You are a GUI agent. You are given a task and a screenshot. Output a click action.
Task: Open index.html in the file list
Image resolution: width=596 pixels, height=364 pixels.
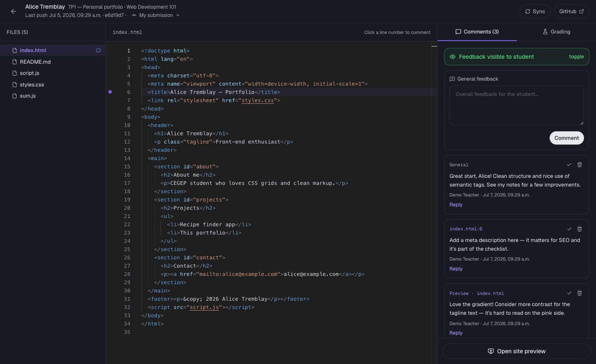pos(53,50)
